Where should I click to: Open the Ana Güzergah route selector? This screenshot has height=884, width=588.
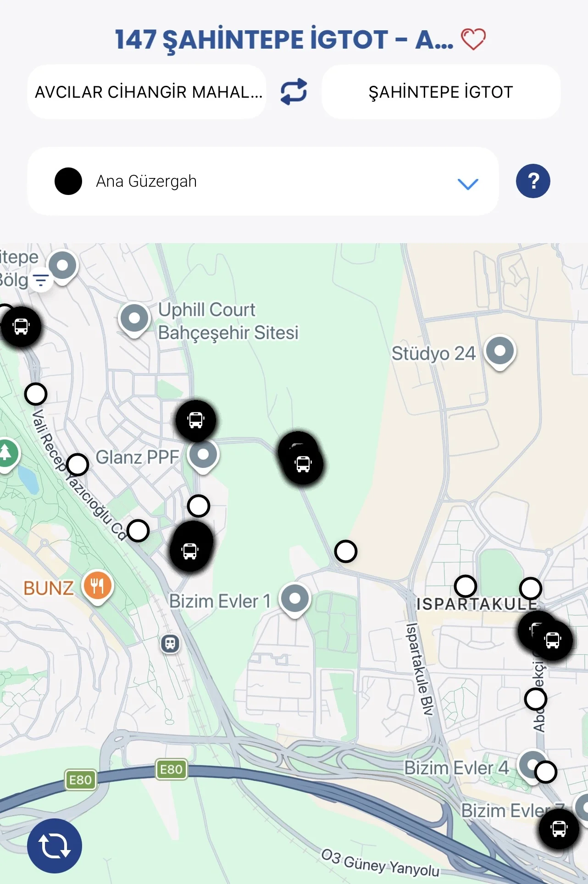point(263,181)
